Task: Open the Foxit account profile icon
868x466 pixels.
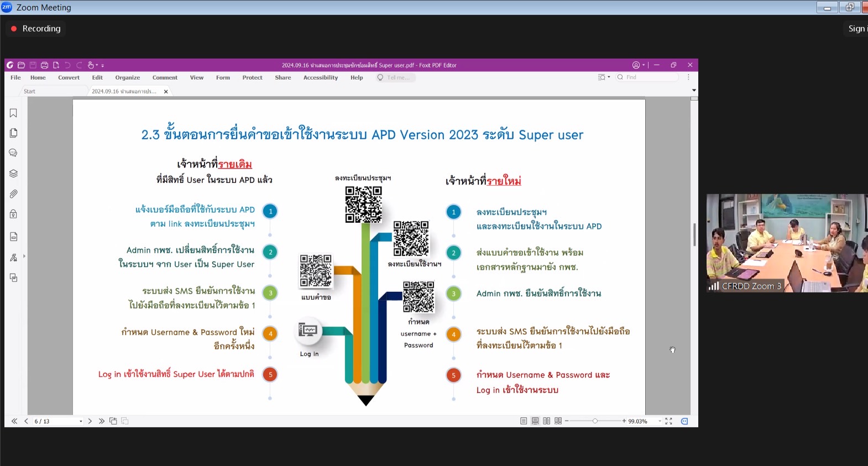Action: pos(636,65)
